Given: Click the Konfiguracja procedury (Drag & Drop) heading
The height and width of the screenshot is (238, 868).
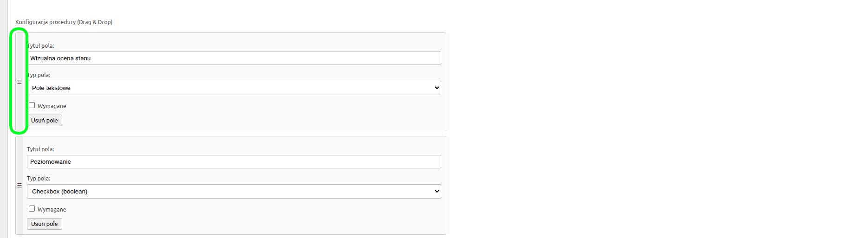Looking at the screenshot, I should click(64, 22).
